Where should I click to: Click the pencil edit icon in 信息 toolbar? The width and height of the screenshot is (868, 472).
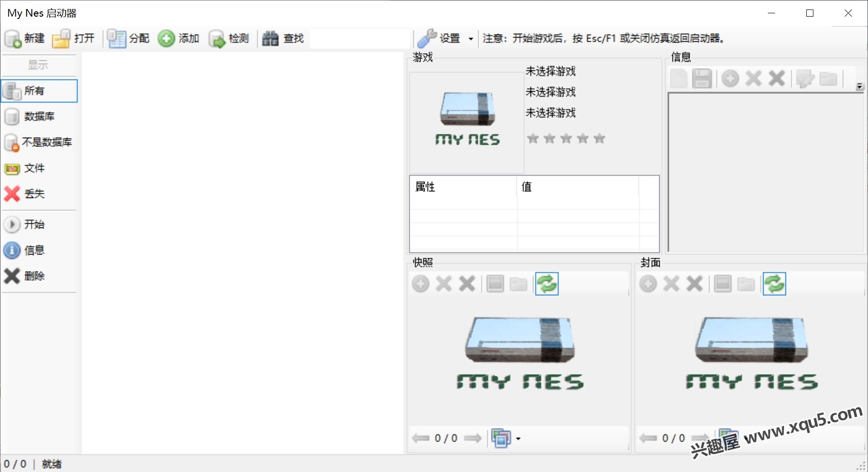805,78
